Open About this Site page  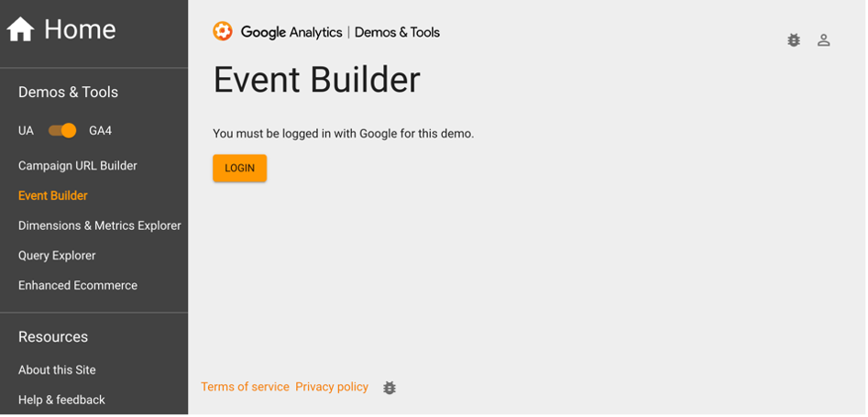(57, 370)
